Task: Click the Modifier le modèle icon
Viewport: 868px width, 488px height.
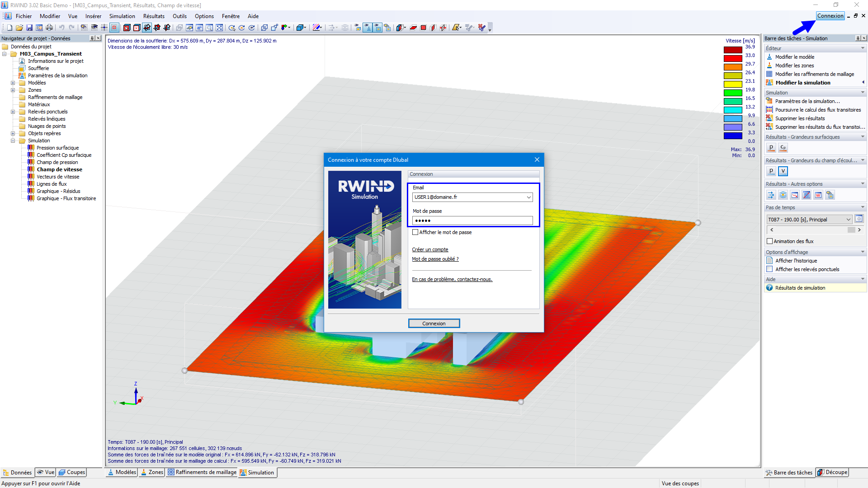Action: coord(769,57)
